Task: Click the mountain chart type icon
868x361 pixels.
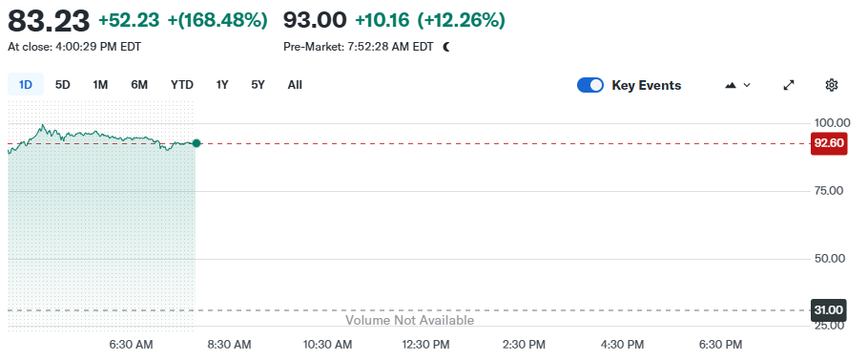Action: 731,85
